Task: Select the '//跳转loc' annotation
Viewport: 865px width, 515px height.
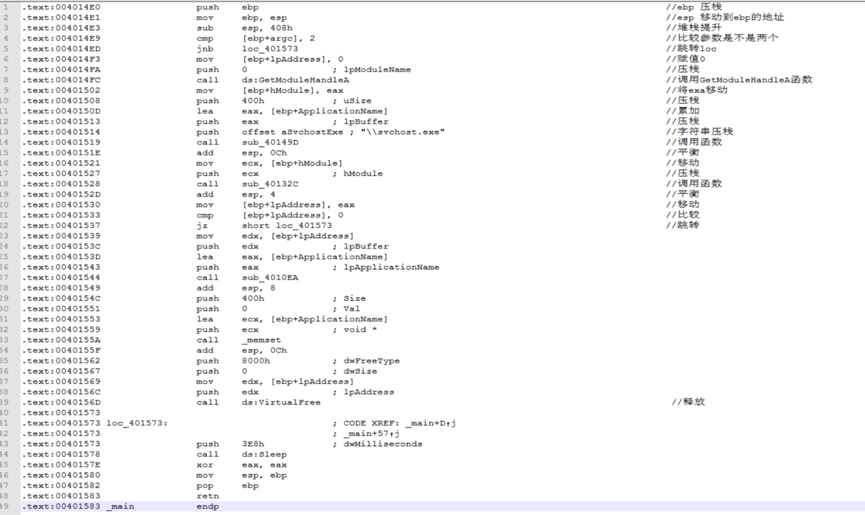Action: [691, 49]
